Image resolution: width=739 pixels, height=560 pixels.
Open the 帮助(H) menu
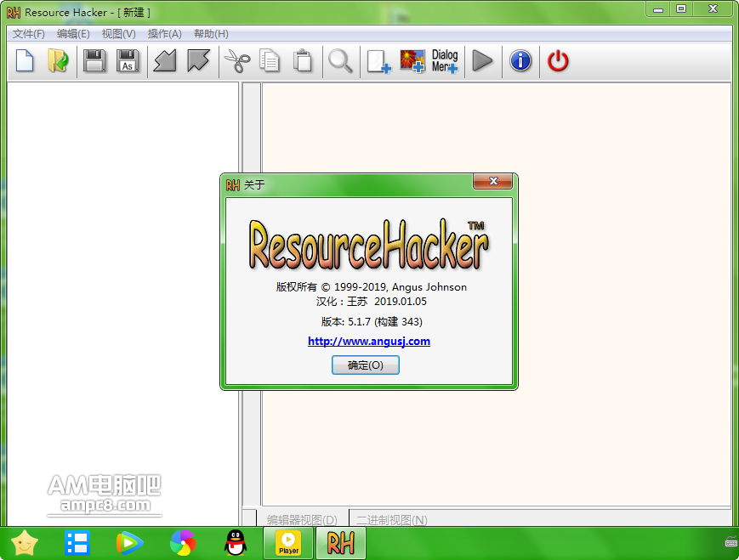point(211,34)
